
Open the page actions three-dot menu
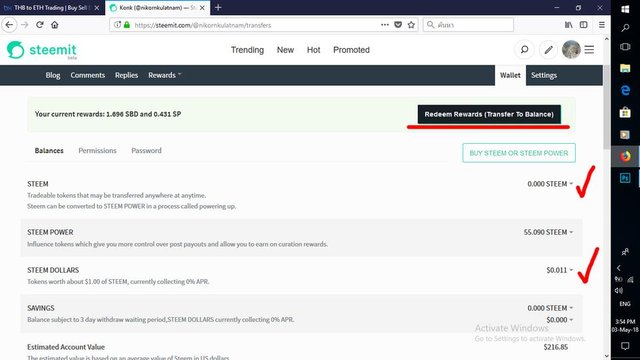pyautogui.click(x=384, y=25)
